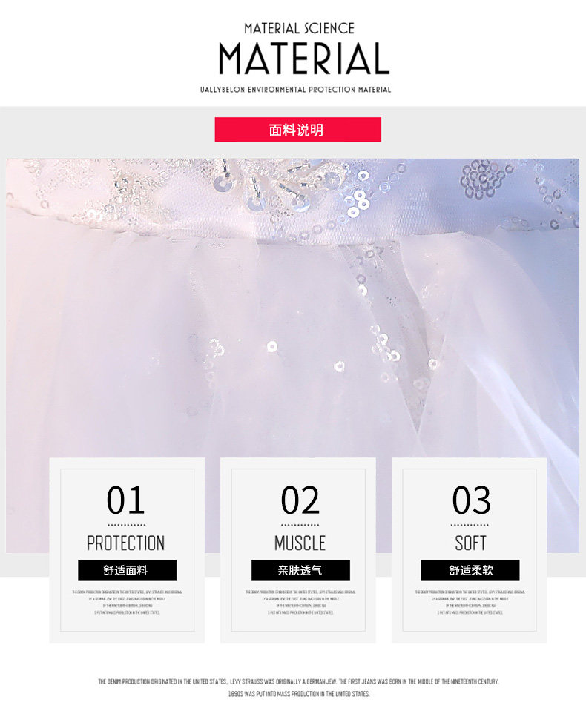The width and height of the screenshot is (586, 728).
Task: Click the denim production footer paragraph
Action: pyautogui.click(x=298, y=688)
